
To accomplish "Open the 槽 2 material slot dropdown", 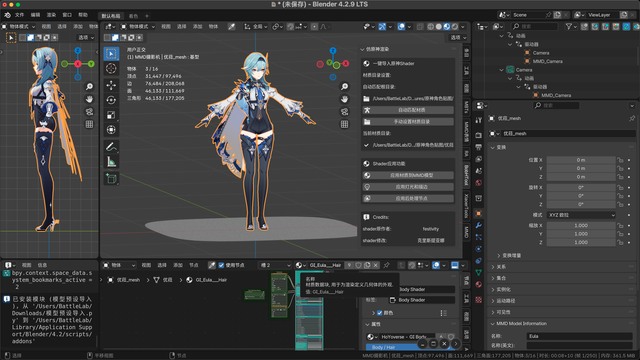I will tap(275, 265).
